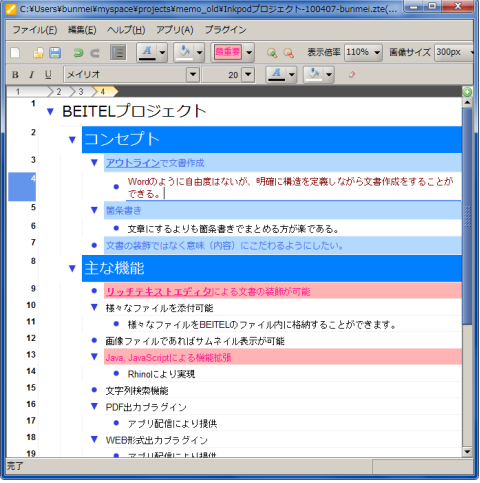Open the 最重要 style dropdown arrow
The image size is (480, 483).
click(x=249, y=53)
